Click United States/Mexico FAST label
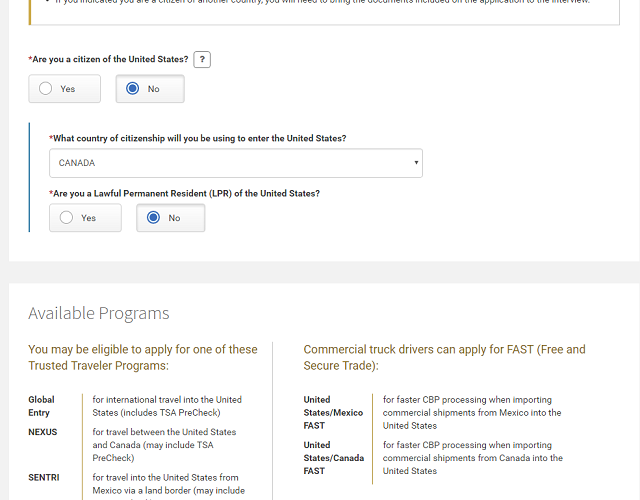640x500 pixels. pos(333,413)
